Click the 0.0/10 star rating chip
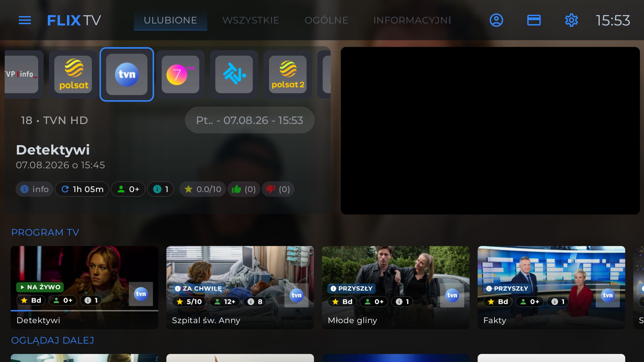The image size is (644, 362). [x=203, y=189]
